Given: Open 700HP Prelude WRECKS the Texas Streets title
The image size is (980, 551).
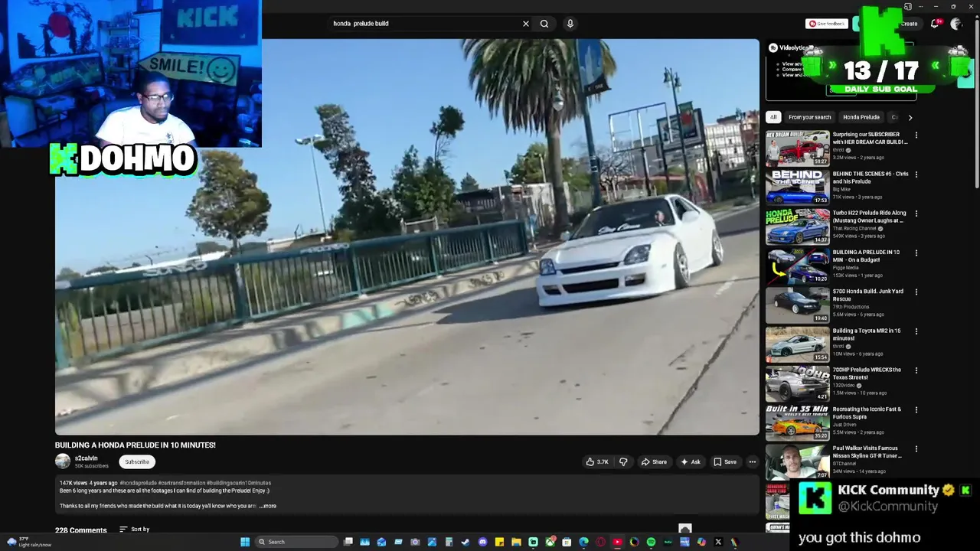Looking at the screenshot, I should pyautogui.click(x=867, y=373).
